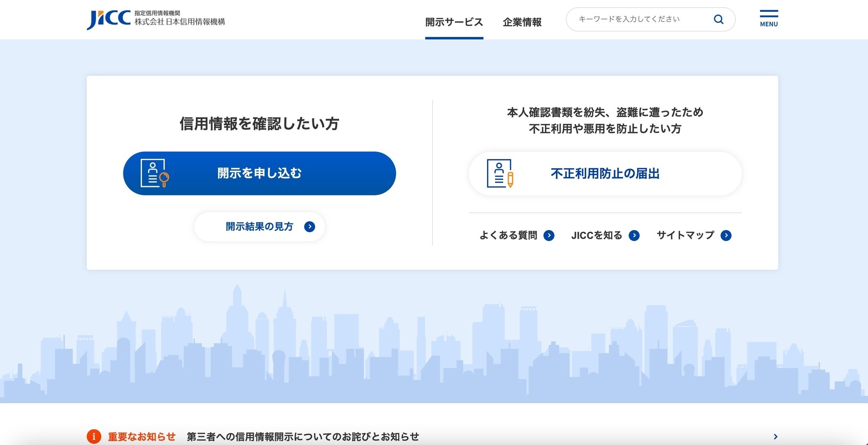Expand the important notice via its right chevron
The width and height of the screenshot is (868, 445).
pos(775,437)
